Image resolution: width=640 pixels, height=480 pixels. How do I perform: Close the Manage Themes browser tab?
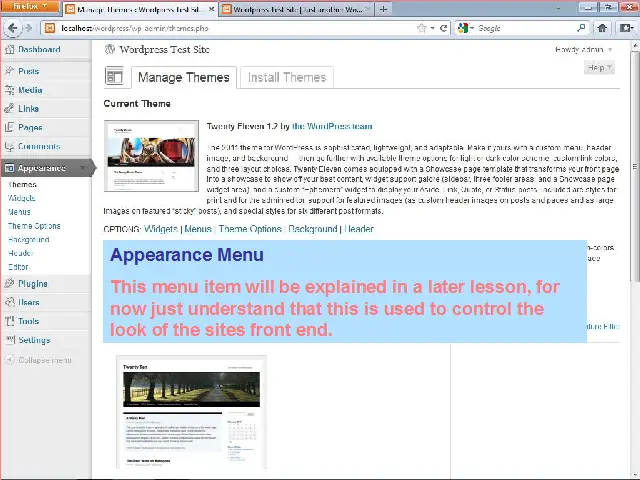211,9
